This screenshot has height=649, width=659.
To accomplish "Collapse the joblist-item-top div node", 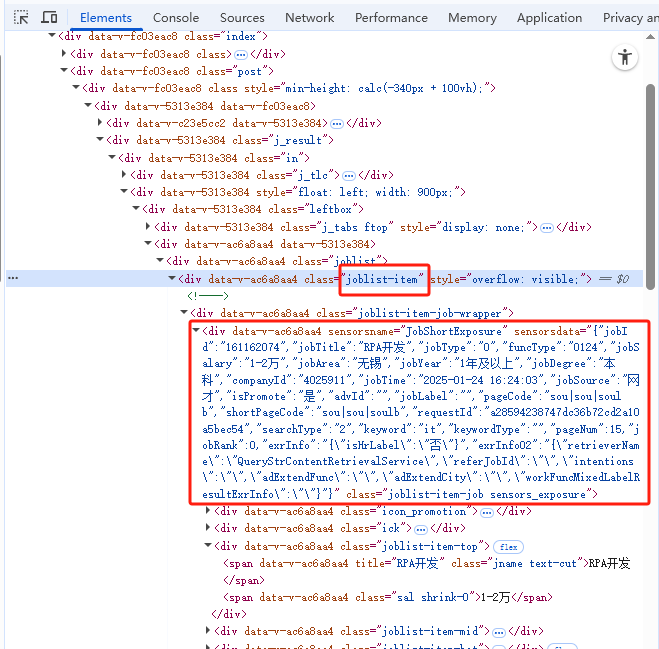I will click(208, 545).
